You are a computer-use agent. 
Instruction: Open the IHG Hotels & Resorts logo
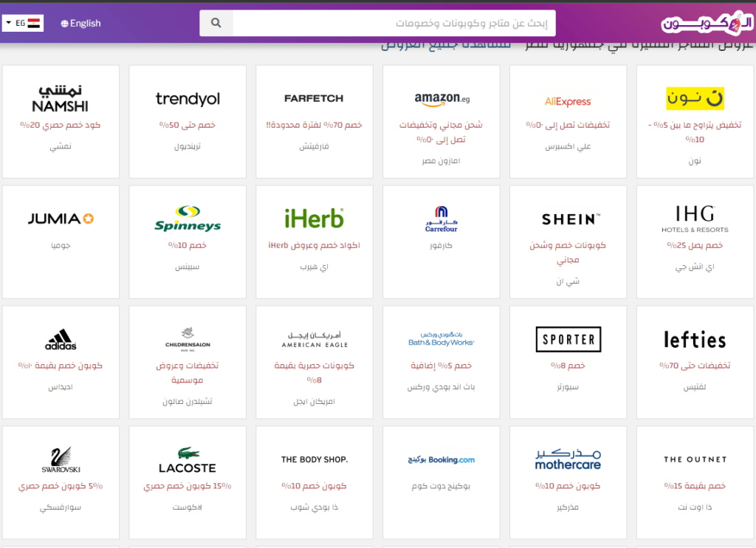(x=695, y=219)
